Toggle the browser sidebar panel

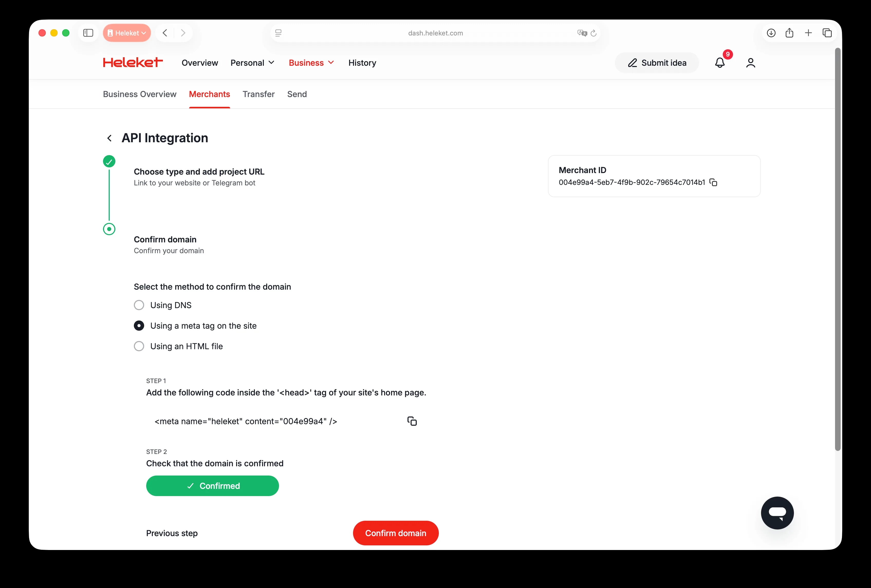click(88, 33)
